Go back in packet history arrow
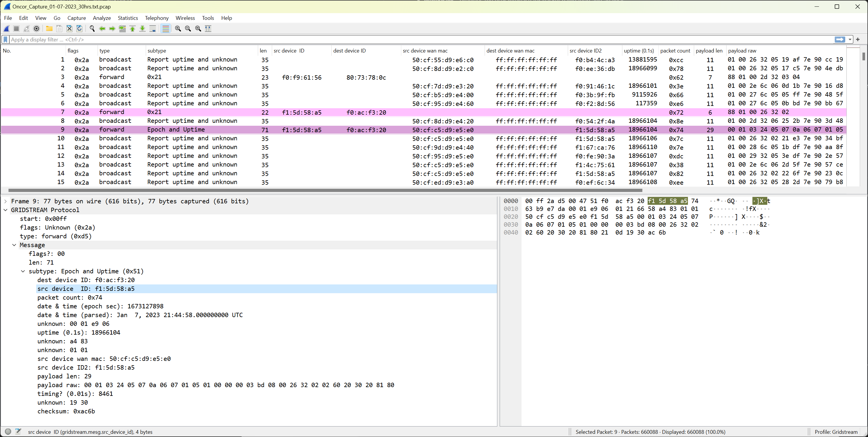The width and height of the screenshot is (868, 437). (x=102, y=29)
